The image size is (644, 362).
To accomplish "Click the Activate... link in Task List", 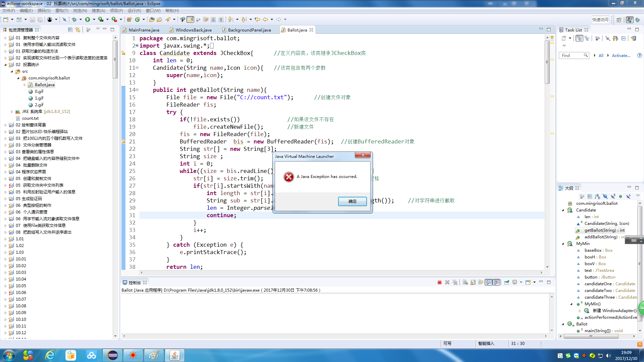I will coord(621,55).
